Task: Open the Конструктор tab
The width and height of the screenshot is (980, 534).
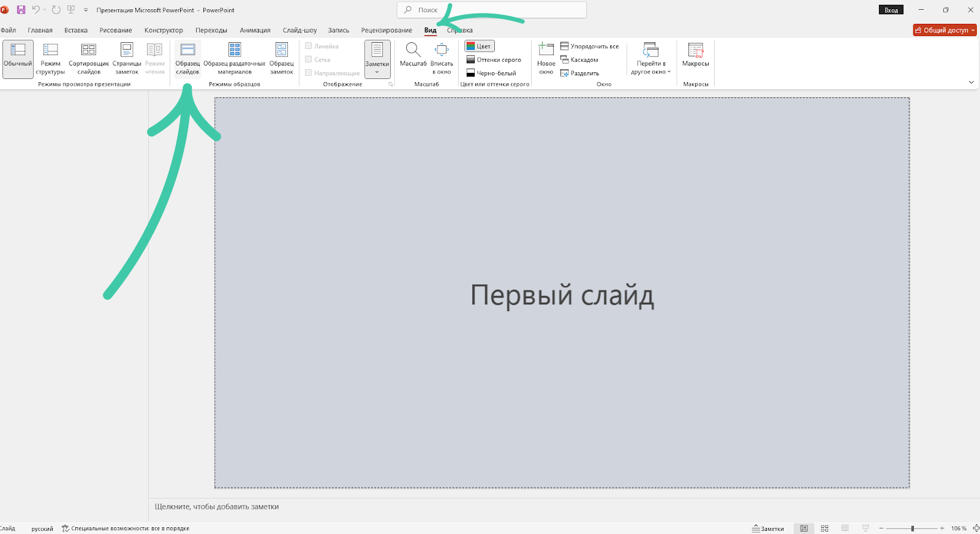Action: [164, 30]
